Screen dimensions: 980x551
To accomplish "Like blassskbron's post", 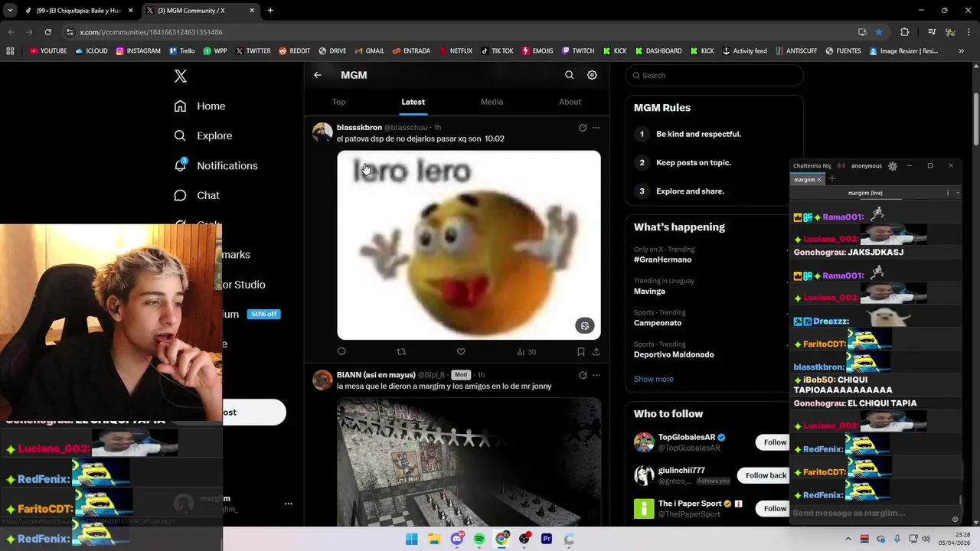I will [x=461, y=351].
